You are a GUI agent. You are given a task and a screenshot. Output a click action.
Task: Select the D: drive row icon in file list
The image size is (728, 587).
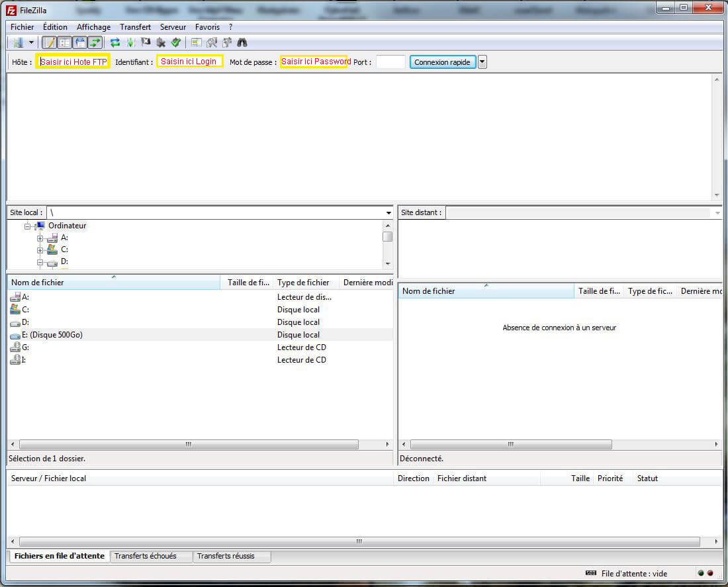coord(15,322)
